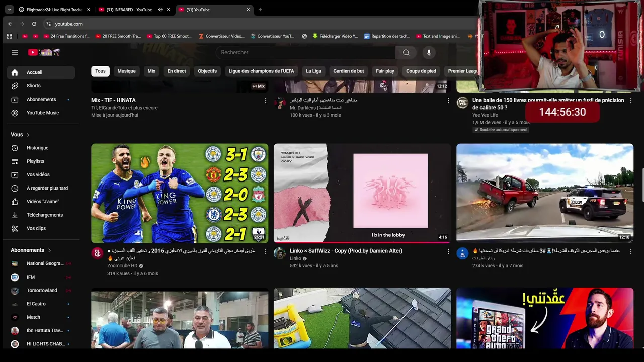Open IFM subscription channel
Screen dimensions: 644x362
(x=41, y=277)
